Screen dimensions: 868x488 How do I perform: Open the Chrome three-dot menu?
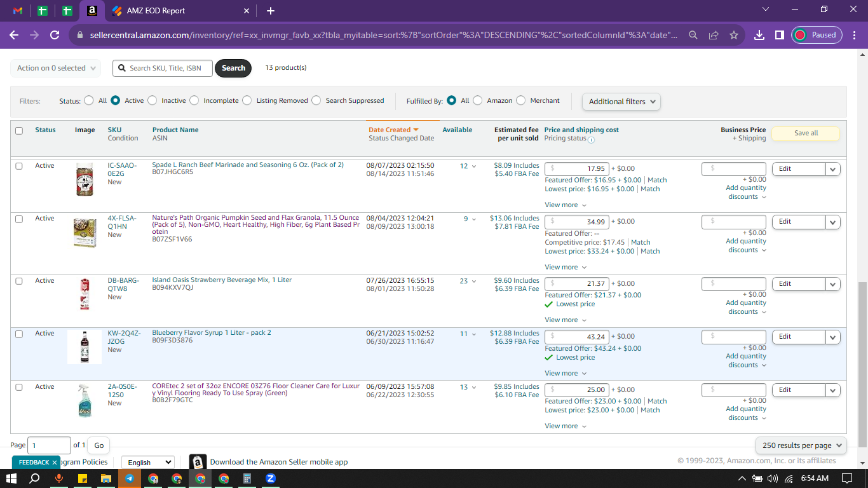pos(855,36)
